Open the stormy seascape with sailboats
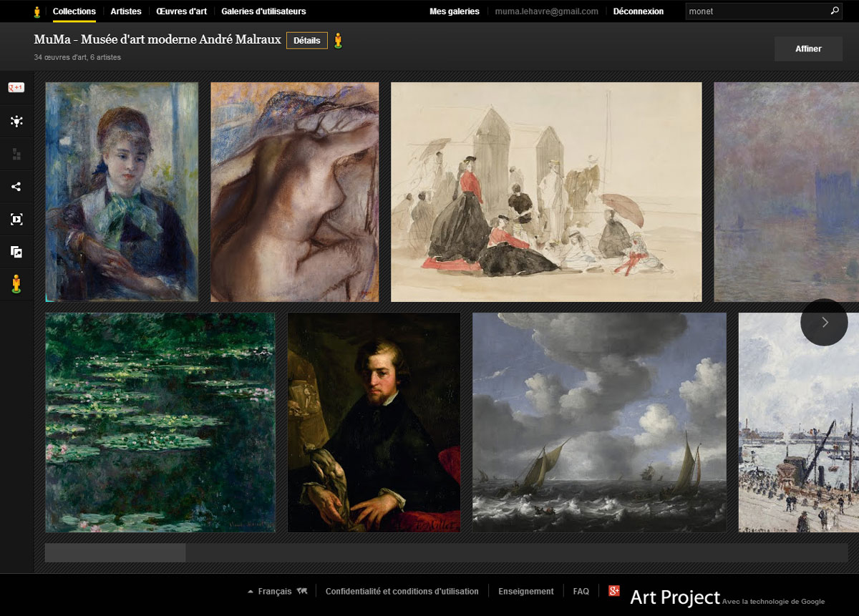Viewport: 859px width, 616px height. tap(599, 422)
